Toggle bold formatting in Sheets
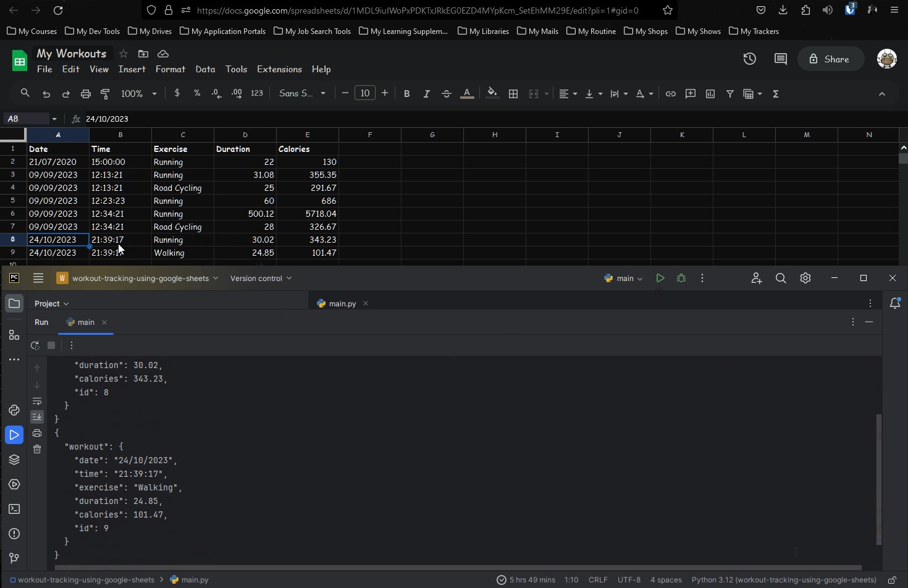This screenshot has width=908, height=588. [406, 94]
